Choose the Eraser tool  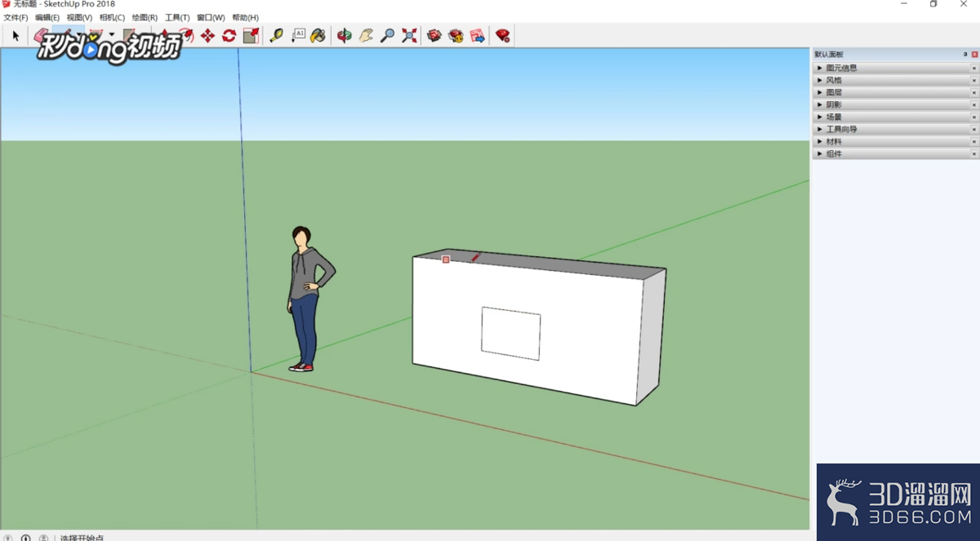[41, 35]
